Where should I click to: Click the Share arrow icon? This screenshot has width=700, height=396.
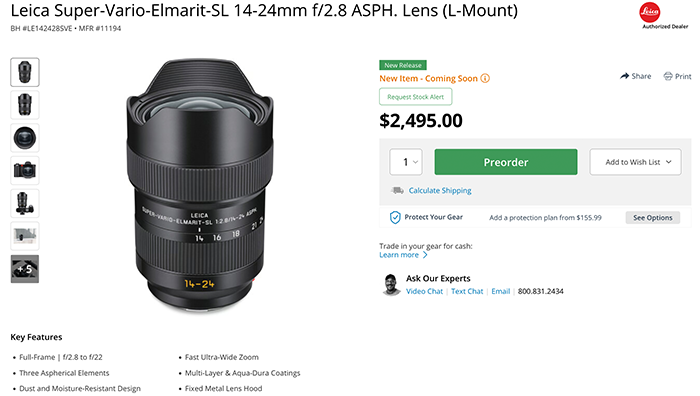pos(624,76)
